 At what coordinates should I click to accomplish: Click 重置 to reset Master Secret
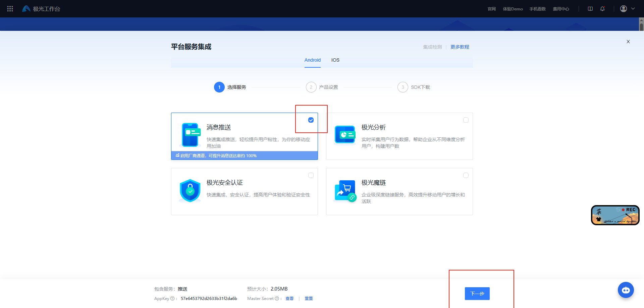pyautogui.click(x=309, y=299)
